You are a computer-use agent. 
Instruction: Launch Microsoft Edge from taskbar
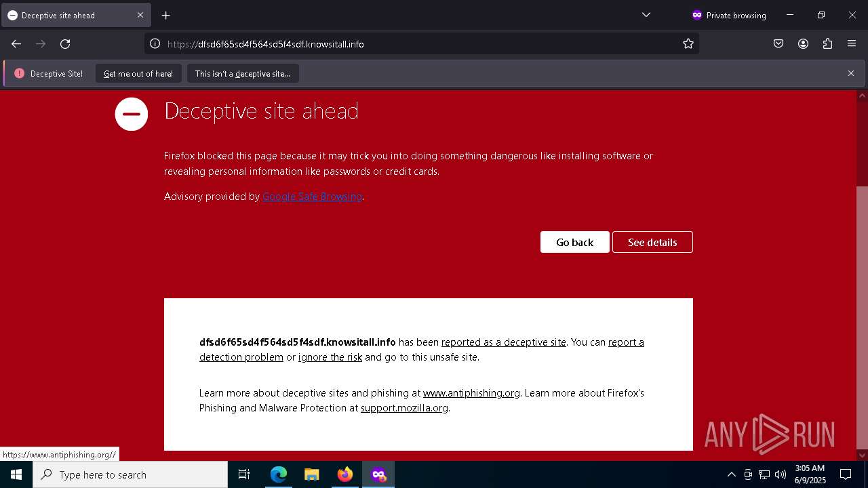(x=279, y=474)
